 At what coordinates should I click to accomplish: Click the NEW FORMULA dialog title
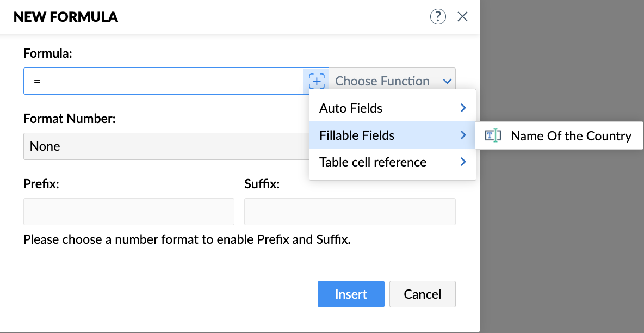[x=66, y=17]
